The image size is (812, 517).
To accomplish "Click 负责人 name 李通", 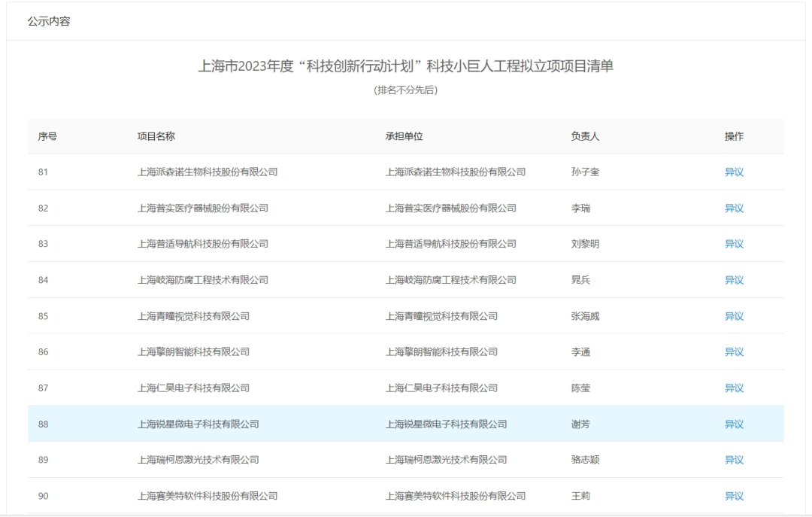I will coord(580,352).
